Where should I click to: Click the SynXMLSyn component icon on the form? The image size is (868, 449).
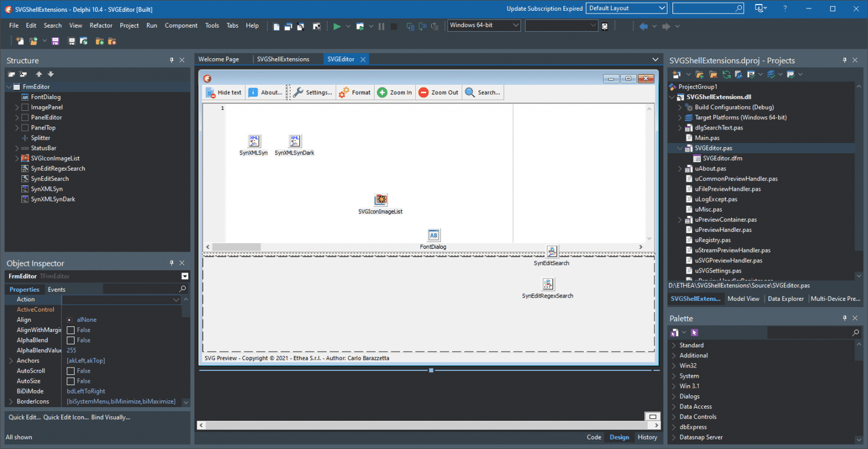tap(254, 141)
